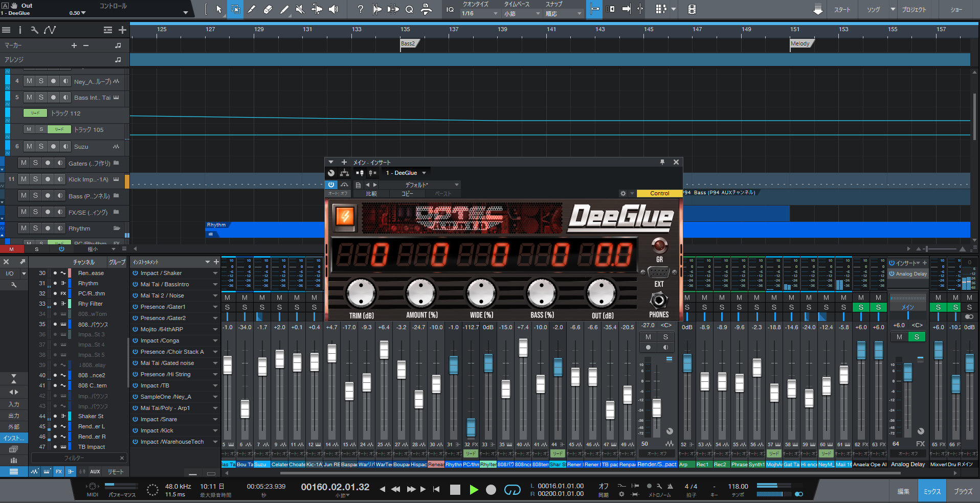Viewport: 980px width, 503px height.
Task: Mute the Suzu track
Action: click(x=29, y=146)
